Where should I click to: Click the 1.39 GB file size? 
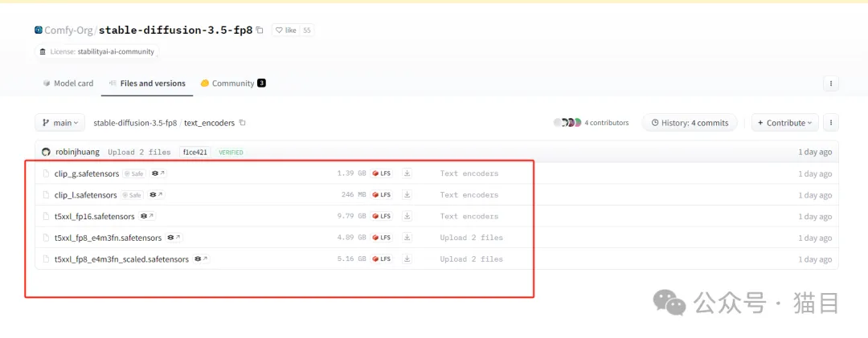click(351, 173)
